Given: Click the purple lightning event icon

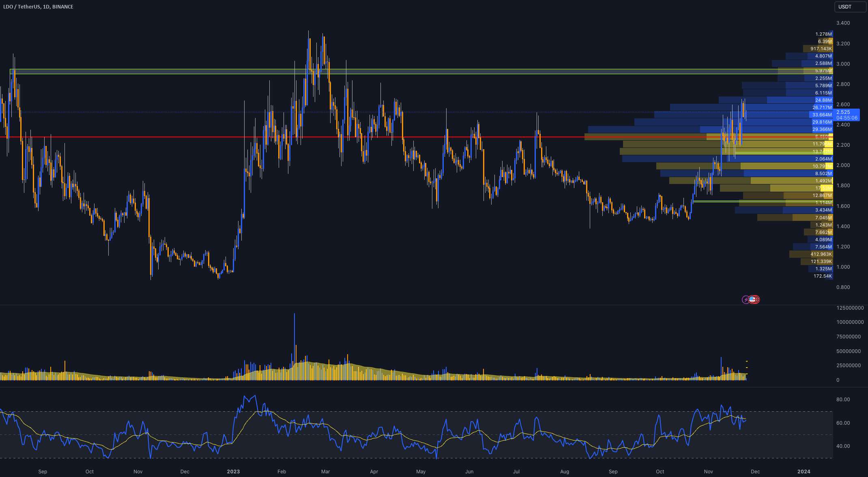Looking at the screenshot, I should tap(746, 299).
